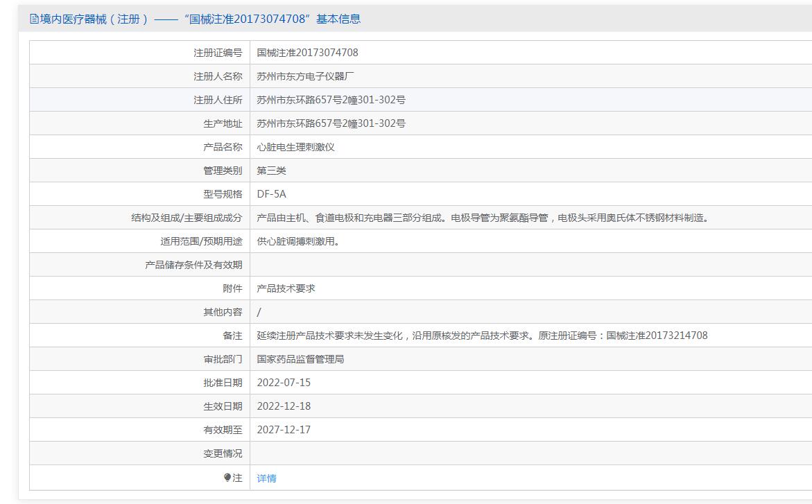Click the expiry date 2027-12-17
This screenshot has width=812, height=504.
click(x=284, y=430)
